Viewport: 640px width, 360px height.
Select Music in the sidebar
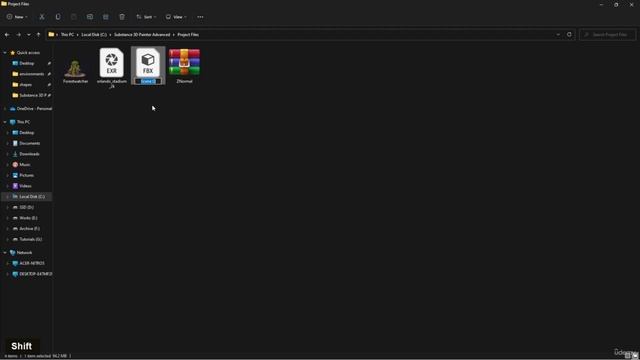[25, 164]
